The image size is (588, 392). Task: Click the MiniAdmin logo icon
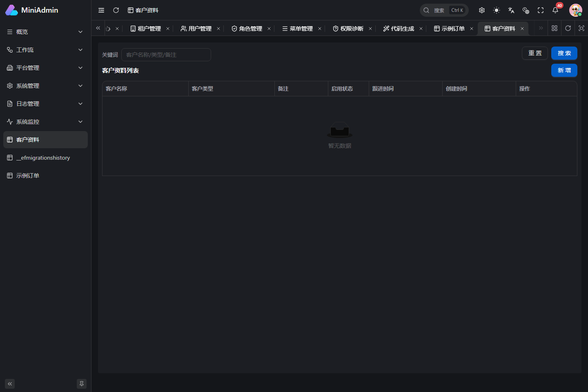coord(11,10)
